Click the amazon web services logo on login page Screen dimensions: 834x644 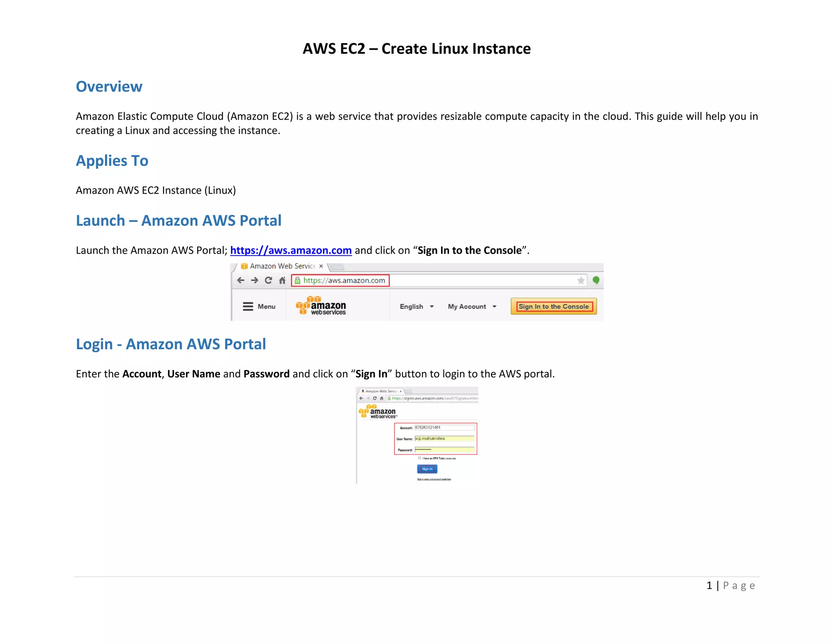(x=377, y=412)
